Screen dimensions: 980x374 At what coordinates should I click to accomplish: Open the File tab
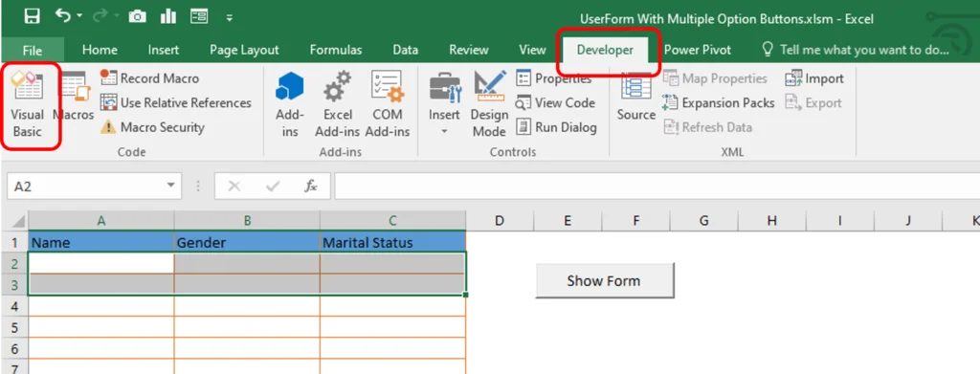(33, 50)
